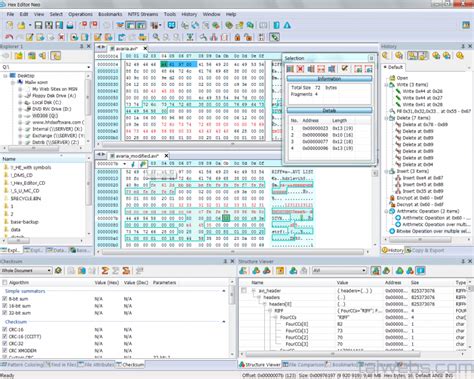Click the red X delete icon in second toolbar row
474x379 pixels.
(61, 37)
